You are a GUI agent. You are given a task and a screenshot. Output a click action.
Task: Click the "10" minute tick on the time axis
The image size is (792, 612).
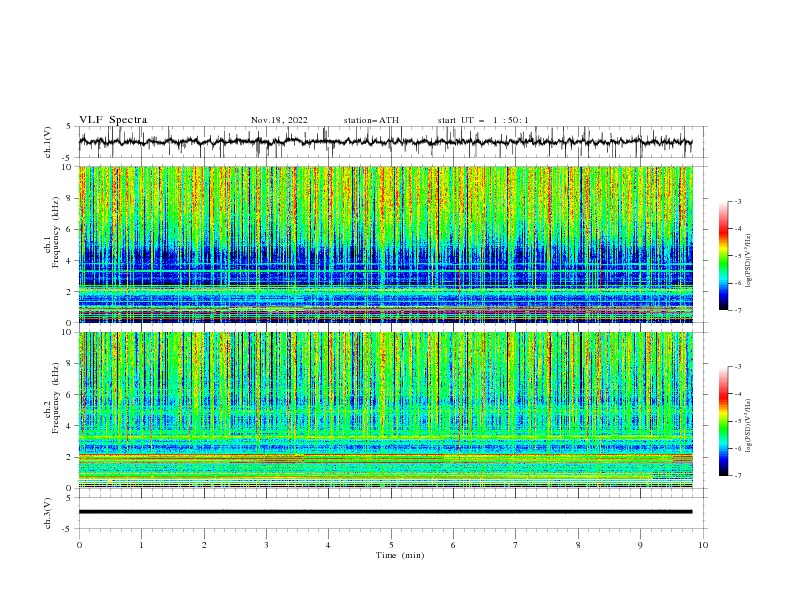[x=703, y=545]
